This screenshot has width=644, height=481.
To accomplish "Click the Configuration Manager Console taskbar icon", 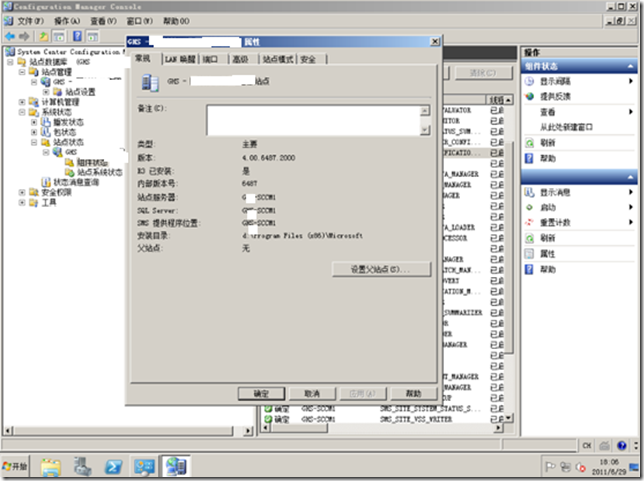I will point(176,467).
